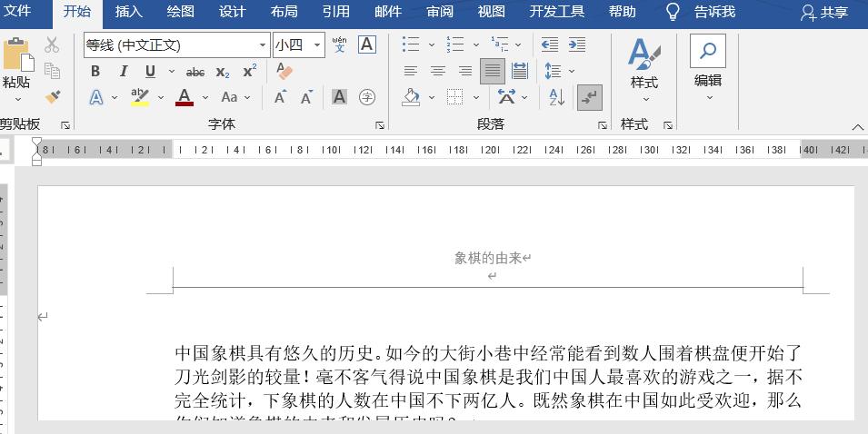Switch to the 设计 tab
Screen dimensions: 868x434
click(232, 11)
